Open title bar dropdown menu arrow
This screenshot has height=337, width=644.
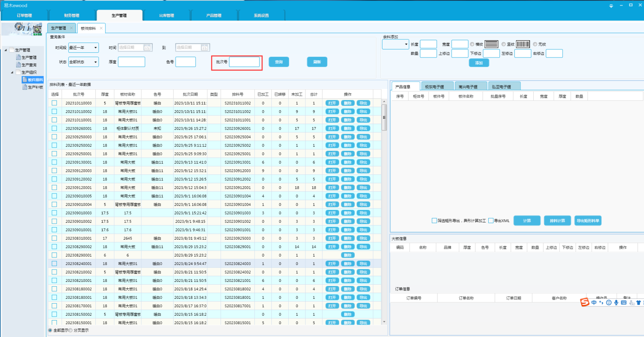pos(611,6)
